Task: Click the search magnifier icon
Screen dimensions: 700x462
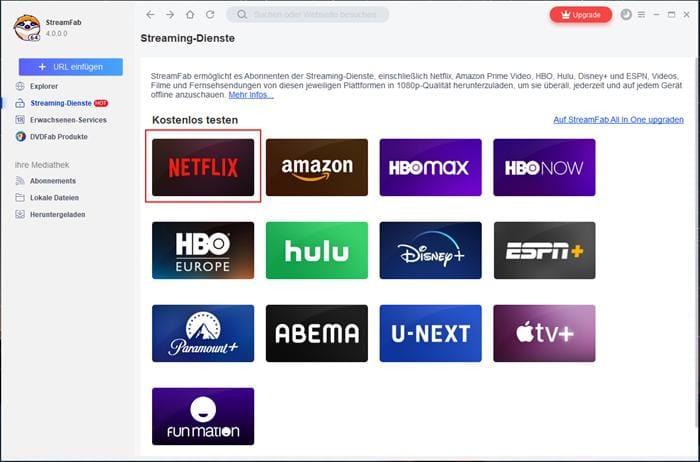Action: coord(242,15)
